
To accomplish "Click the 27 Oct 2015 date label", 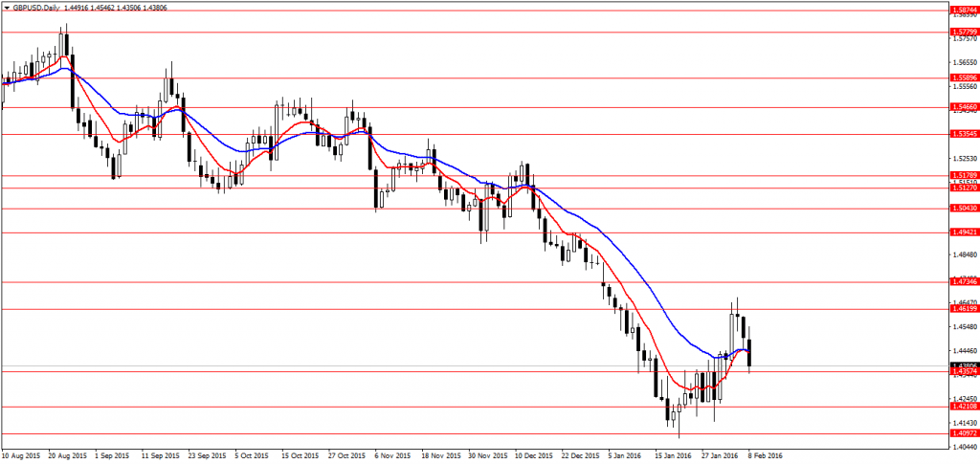I will (346, 456).
